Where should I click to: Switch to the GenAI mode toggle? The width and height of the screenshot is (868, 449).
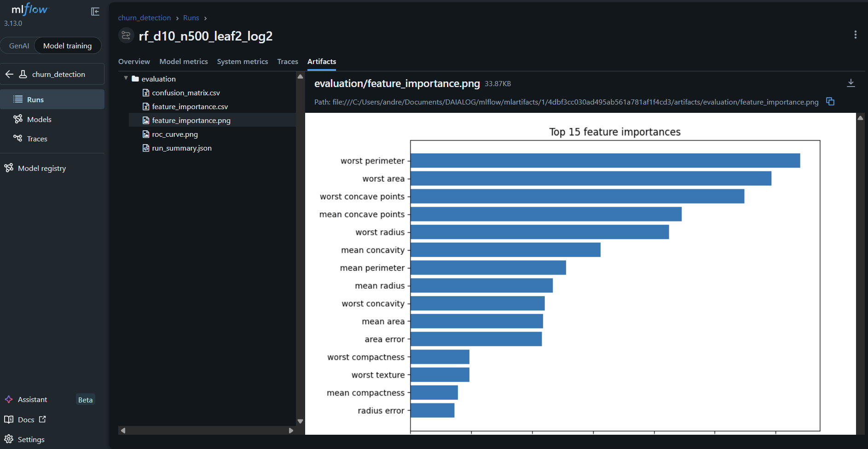(19, 46)
